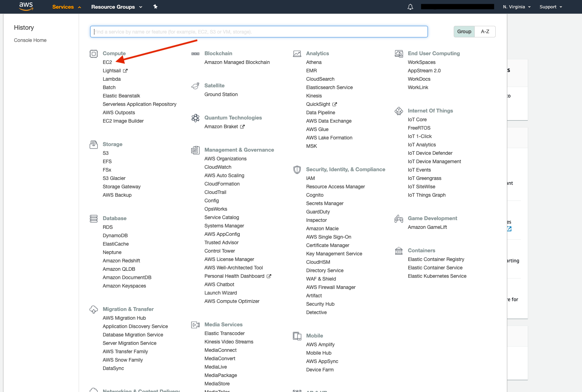
Task: Open Trusted Advisor
Action: [221, 242]
